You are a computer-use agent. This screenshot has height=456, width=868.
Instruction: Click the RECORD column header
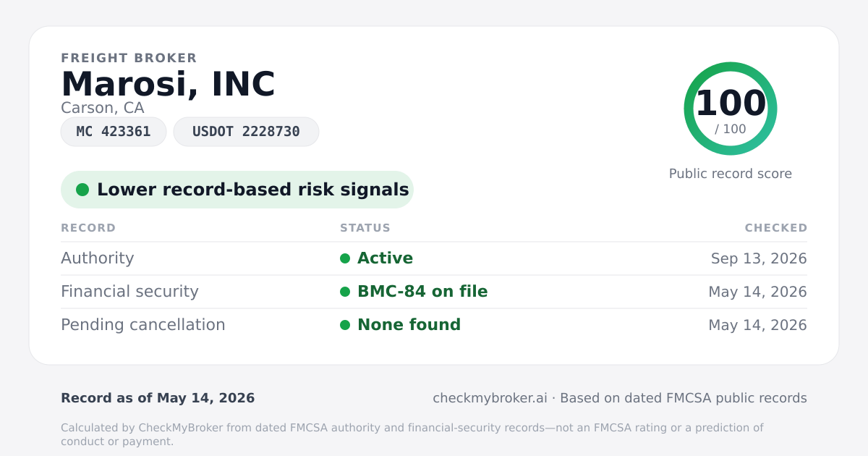point(88,228)
